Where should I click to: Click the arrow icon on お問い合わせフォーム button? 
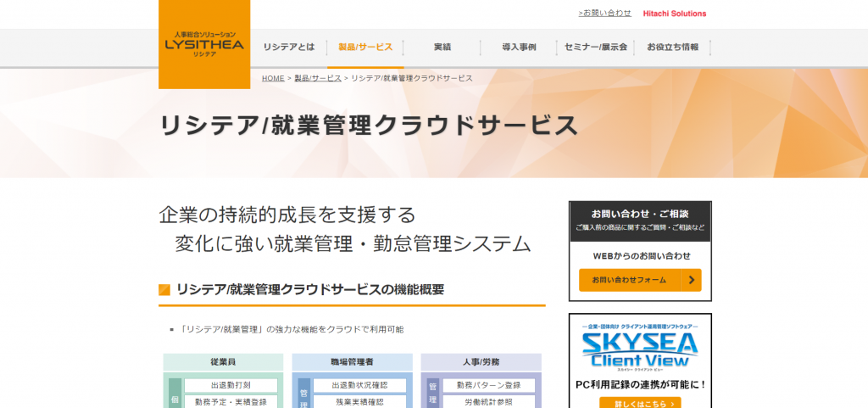692,280
